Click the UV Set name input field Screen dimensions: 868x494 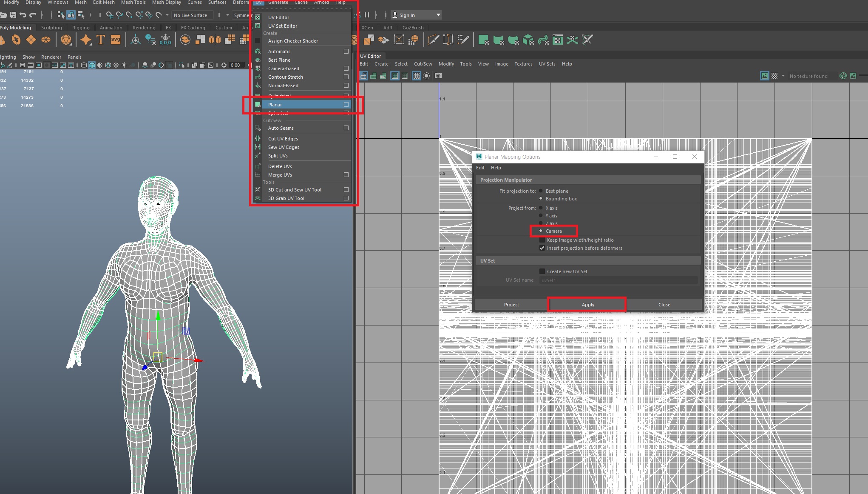tap(618, 280)
